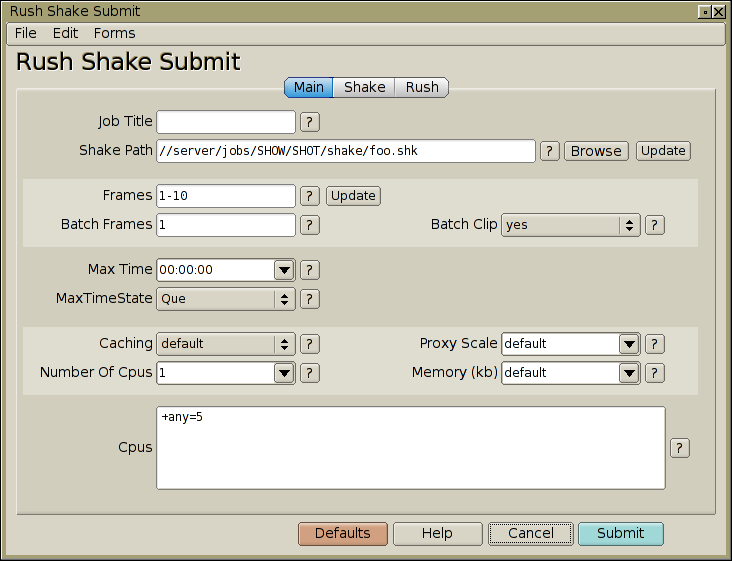Reset form with Defaults button

(x=343, y=533)
